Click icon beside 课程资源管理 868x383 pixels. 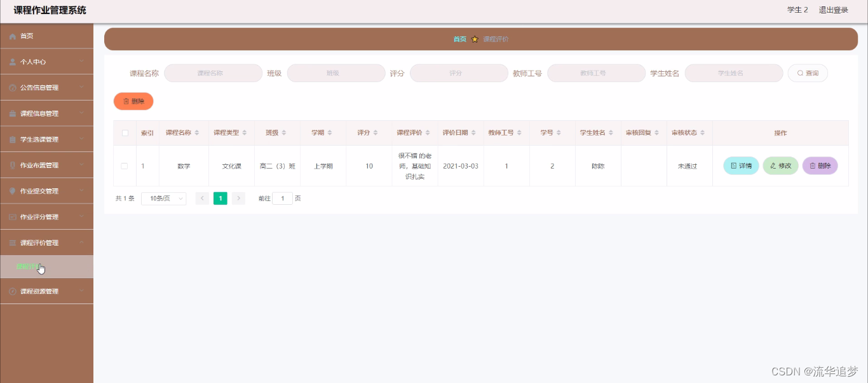click(13, 291)
